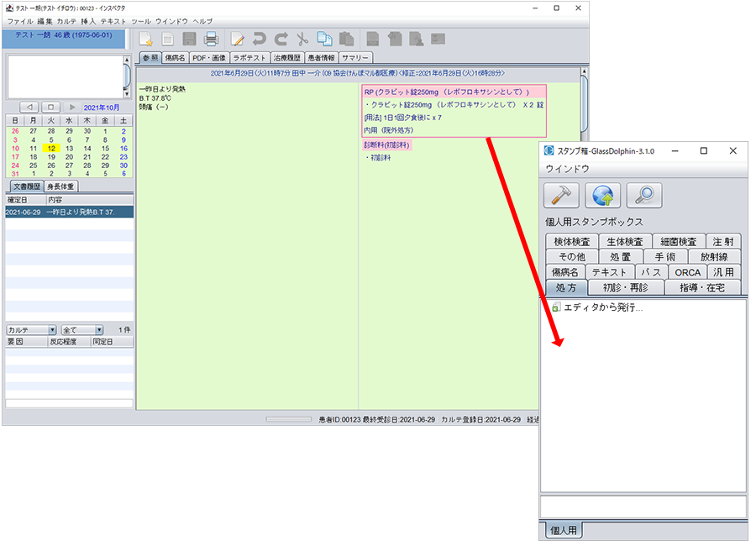Select the 2021-06-29 document history row
The height and width of the screenshot is (546, 756).
pyautogui.click(x=67, y=213)
